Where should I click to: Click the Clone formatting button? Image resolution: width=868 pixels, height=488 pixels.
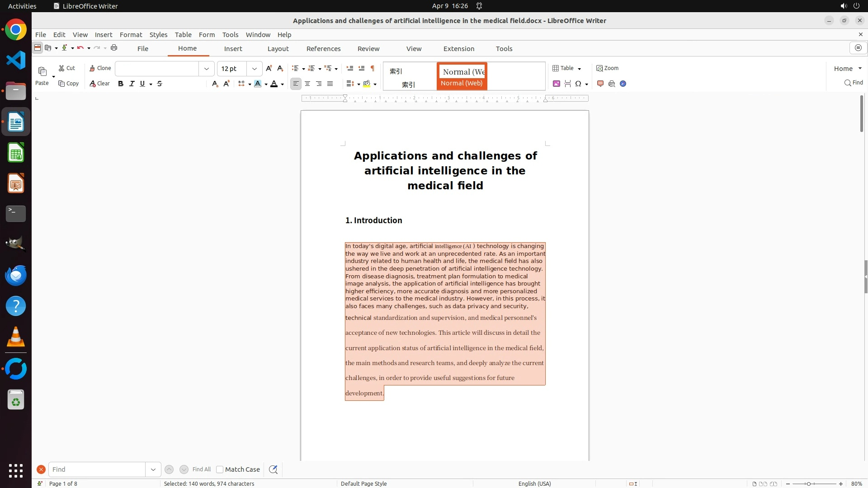tap(100, 68)
